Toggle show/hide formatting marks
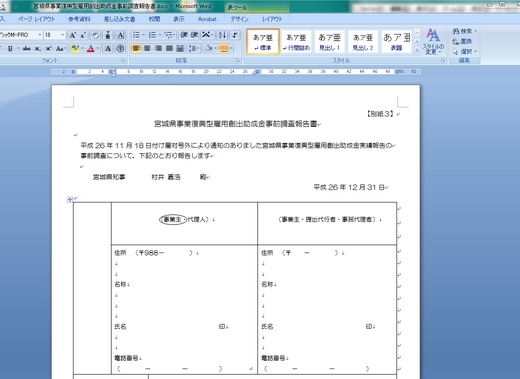The width and height of the screenshot is (520, 379). 235,35
